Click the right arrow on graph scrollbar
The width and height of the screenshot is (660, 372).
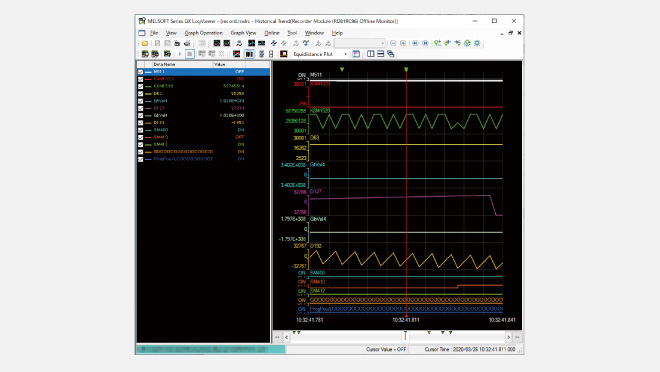tap(508, 337)
